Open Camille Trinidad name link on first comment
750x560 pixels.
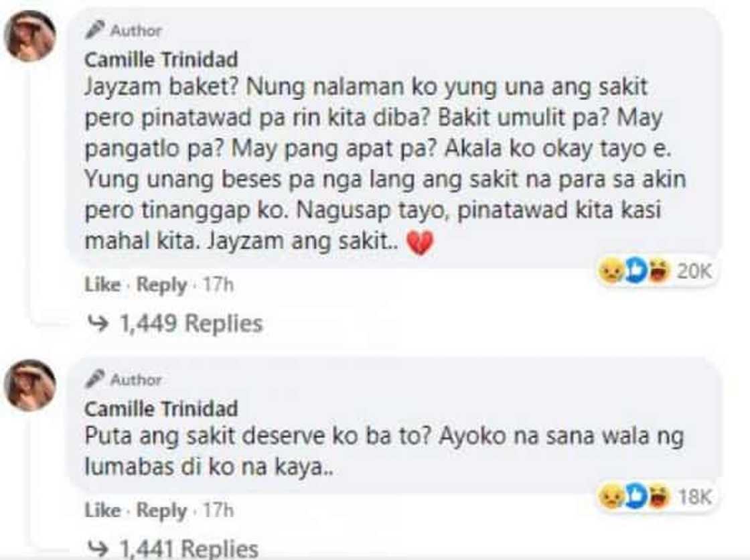click(x=161, y=60)
